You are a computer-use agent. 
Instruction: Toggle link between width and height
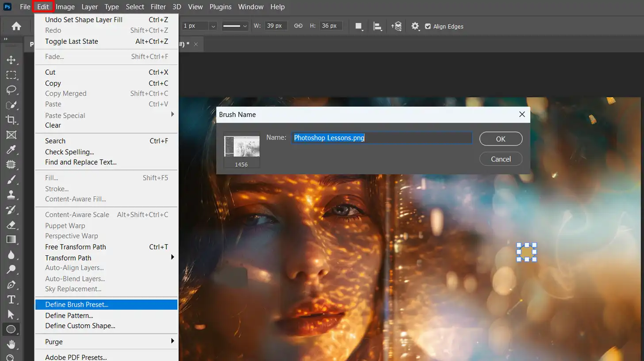coord(299,26)
